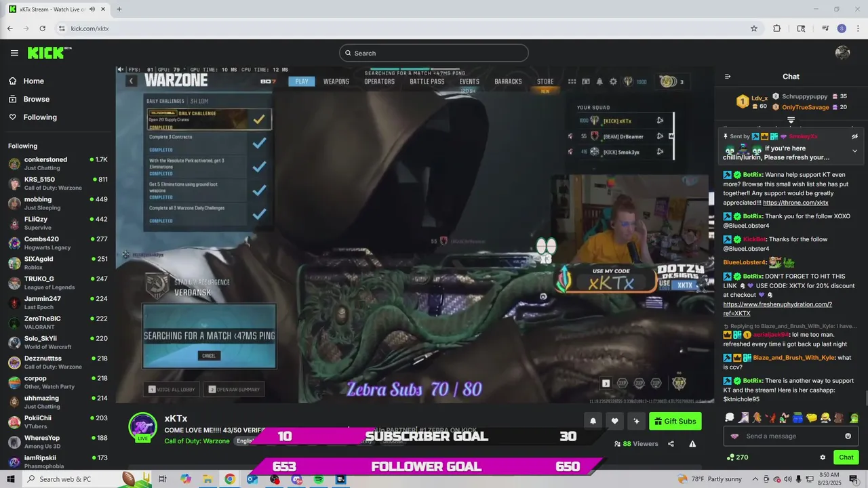Open WheresYop channel in sidebar

[58, 442]
